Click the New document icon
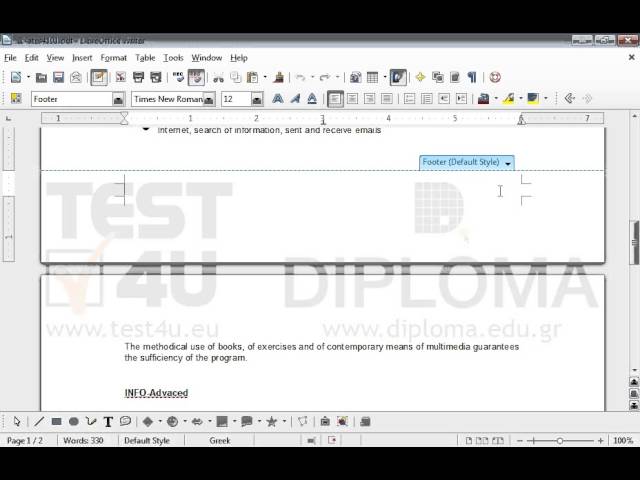Screen dimensions: 640x480 (x=16, y=77)
